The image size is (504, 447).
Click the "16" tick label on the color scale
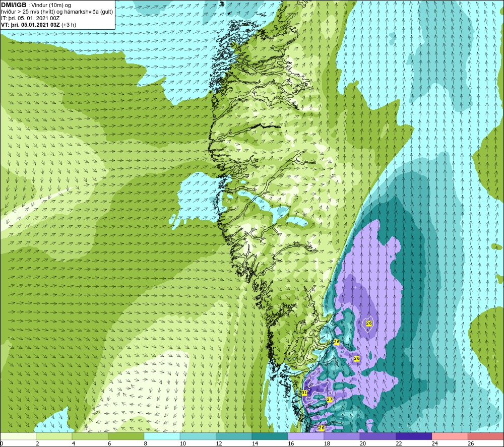(291, 443)
